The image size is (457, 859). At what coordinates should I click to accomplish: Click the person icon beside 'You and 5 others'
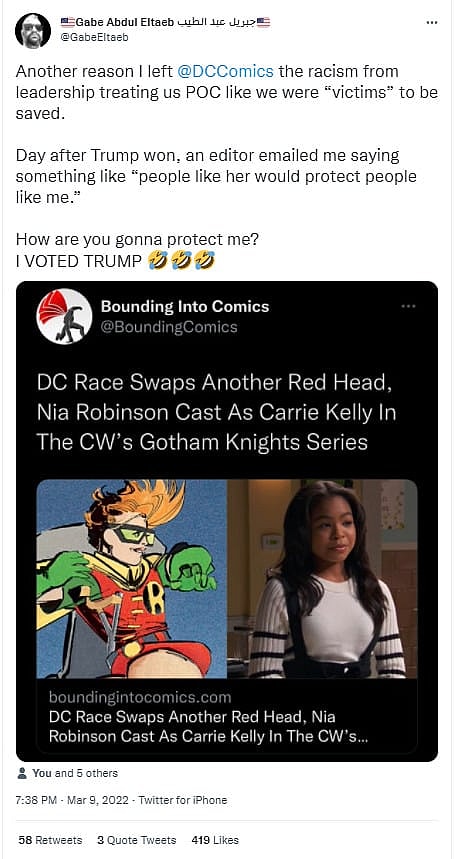[x=22, y=773]
